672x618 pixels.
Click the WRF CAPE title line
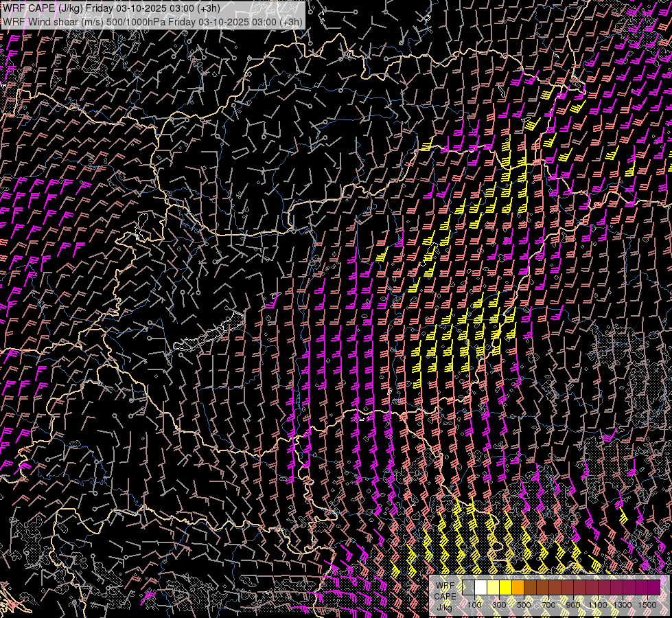tap(111, 8)
